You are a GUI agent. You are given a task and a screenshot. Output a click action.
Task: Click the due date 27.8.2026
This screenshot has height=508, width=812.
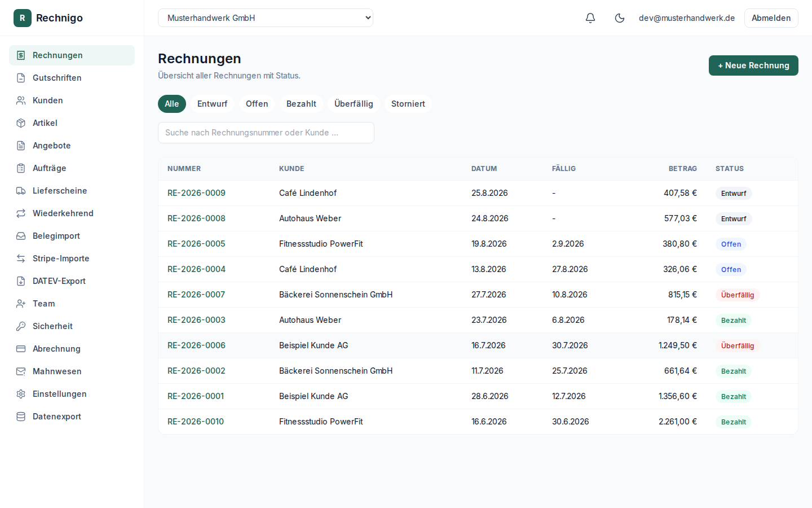(x=570, y=269)
